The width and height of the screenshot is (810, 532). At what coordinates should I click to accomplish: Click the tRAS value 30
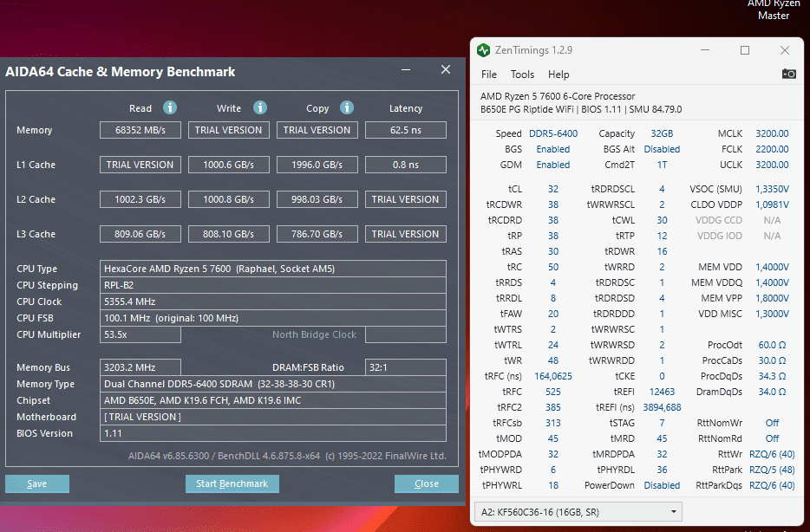coord(553,251)
